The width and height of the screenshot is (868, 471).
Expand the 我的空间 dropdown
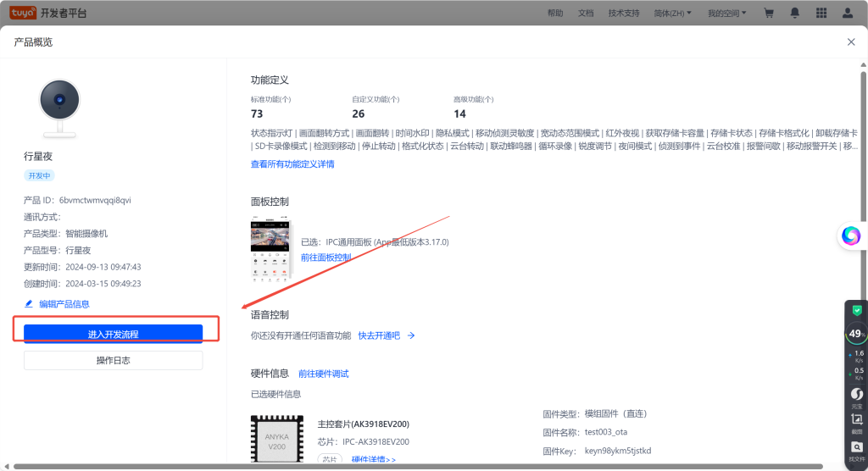[726, 14]
